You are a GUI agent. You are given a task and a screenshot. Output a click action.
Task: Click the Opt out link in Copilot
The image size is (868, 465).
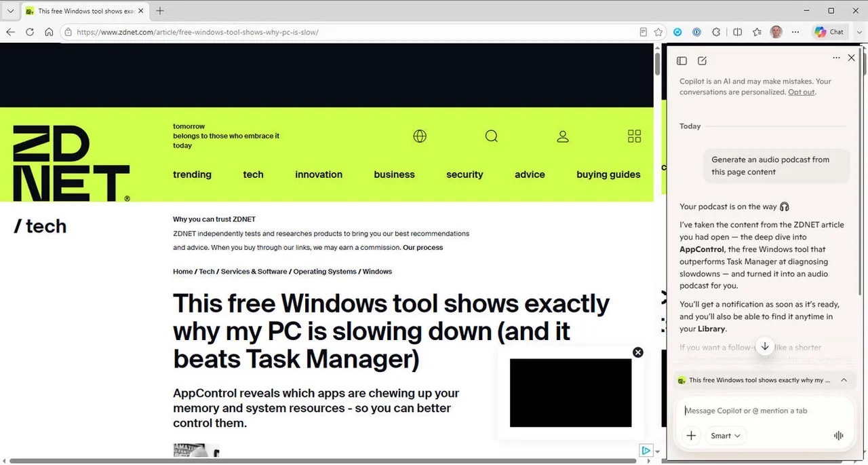pos(801,92)
